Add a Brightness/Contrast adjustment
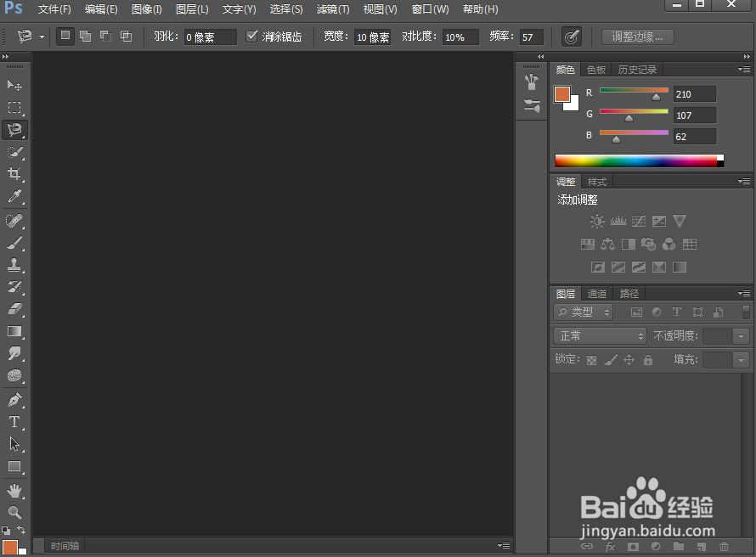Viewport: 756px width, 557px height. 597,221
